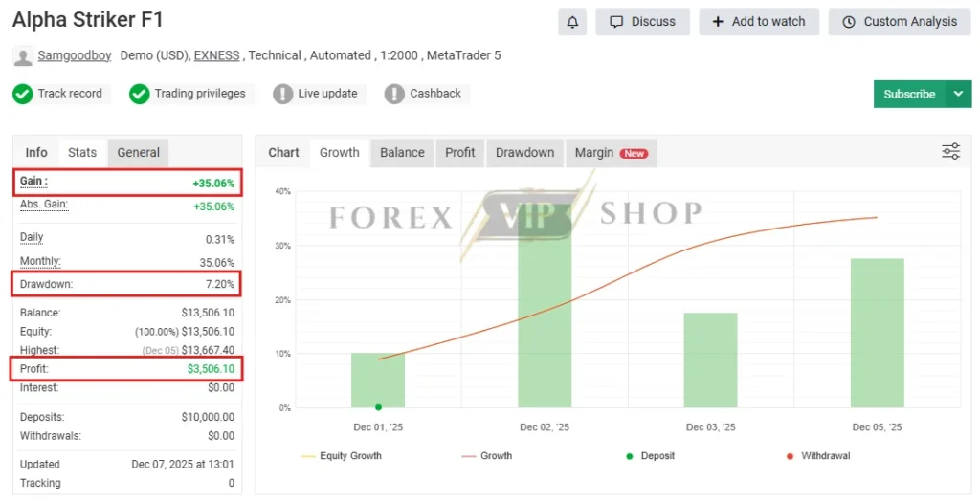The width and height of the screenshot is (980, 501).
Task: Click the Daily label
Action: click(x=32, y=237)
